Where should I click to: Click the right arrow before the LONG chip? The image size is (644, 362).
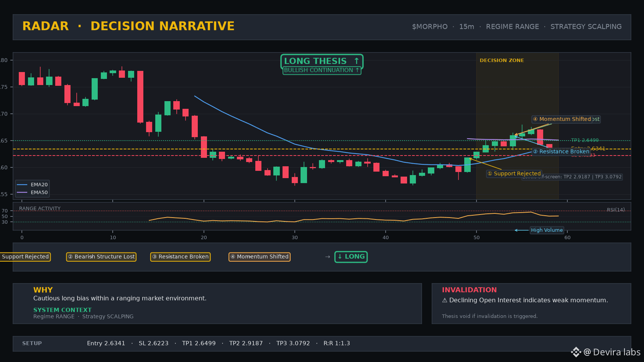[328, 257]
